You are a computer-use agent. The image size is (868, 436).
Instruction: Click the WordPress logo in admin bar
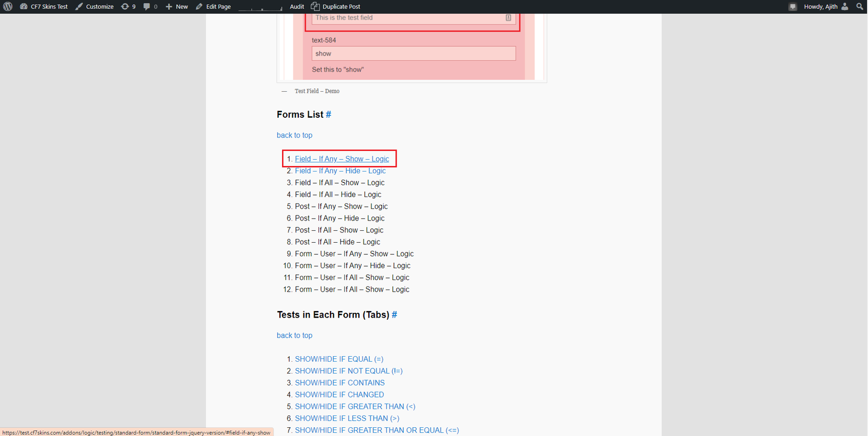[8, 7]
